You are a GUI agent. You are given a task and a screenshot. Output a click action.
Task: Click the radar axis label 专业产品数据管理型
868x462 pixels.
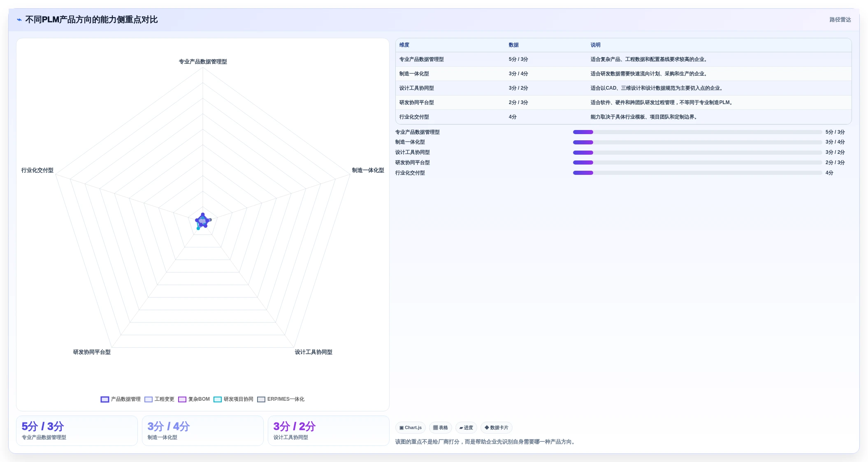point(203,62)
